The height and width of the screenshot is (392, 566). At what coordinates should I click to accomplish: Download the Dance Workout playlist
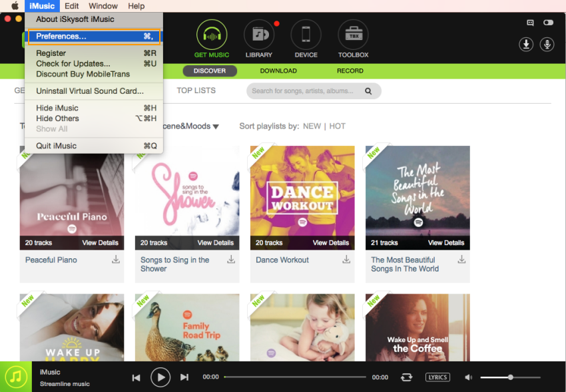pyautogui.click(x=346, y=260)
